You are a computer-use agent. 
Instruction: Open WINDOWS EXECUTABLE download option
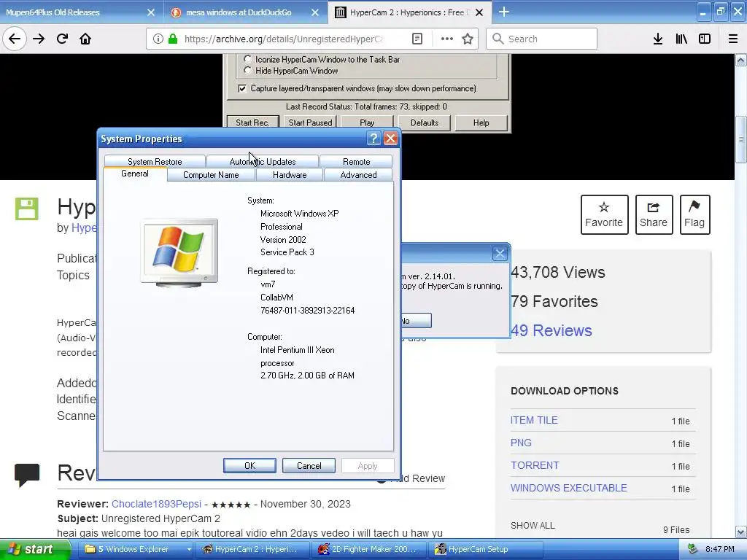tap(569, 488)
